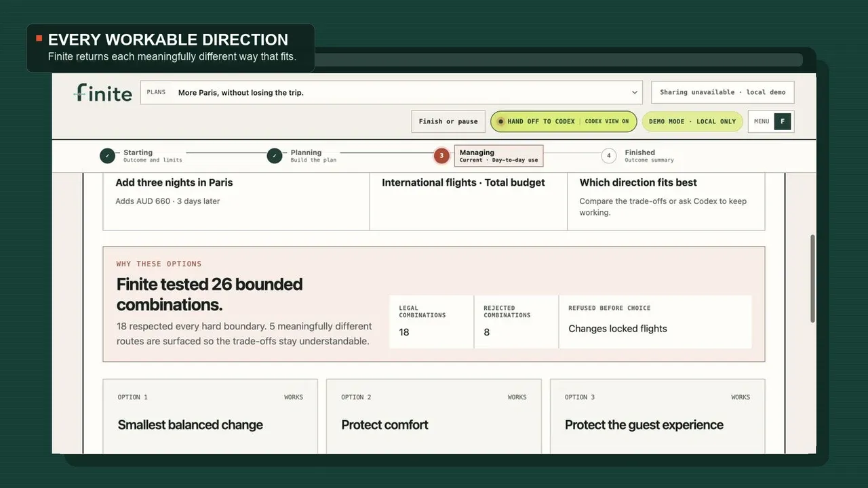Click the WORKS badge on Option 3
Viewport: 868px width, 488px height.
pos(741,397)
